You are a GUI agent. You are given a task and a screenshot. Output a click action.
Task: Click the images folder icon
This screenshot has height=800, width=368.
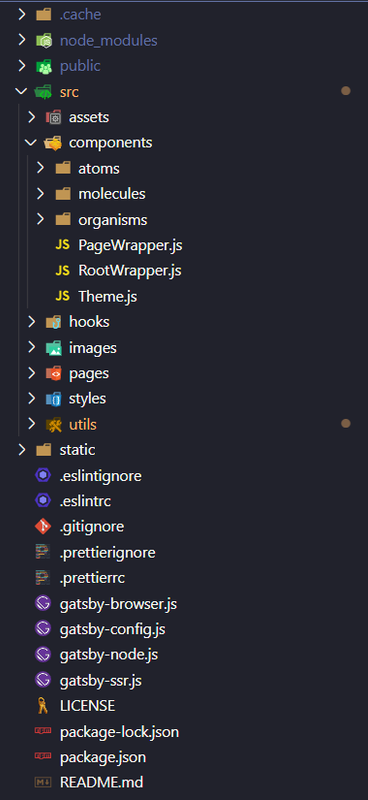pos(53,348)
